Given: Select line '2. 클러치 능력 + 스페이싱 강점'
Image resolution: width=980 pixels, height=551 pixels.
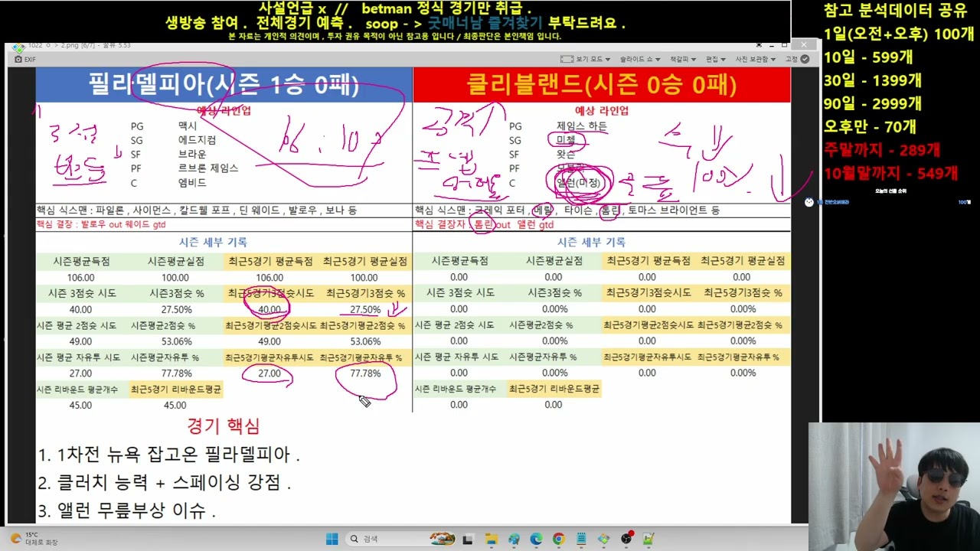Looking at the screenshot, I should (x=165, y=483).
